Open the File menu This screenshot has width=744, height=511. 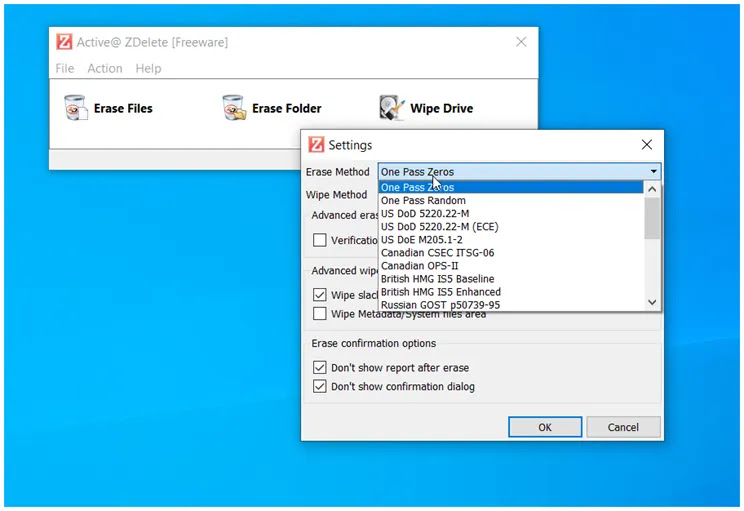65,68
